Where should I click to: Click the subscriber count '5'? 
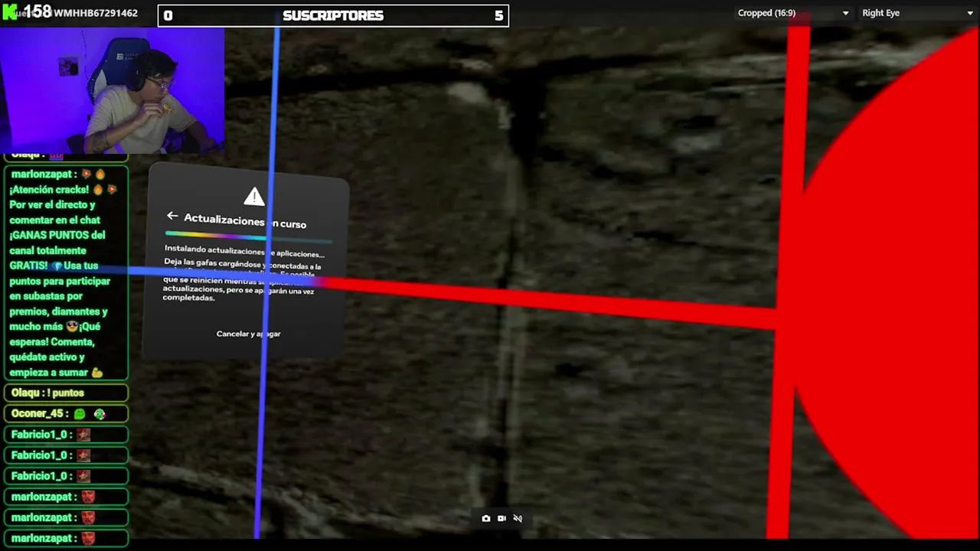tap(499, 15)
